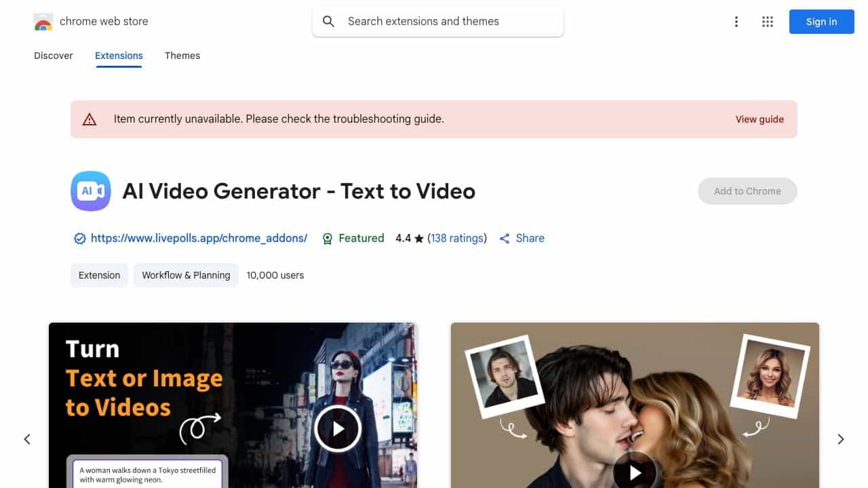Open the couple photo screenshot thumbnail

click(x=635, y=405)
